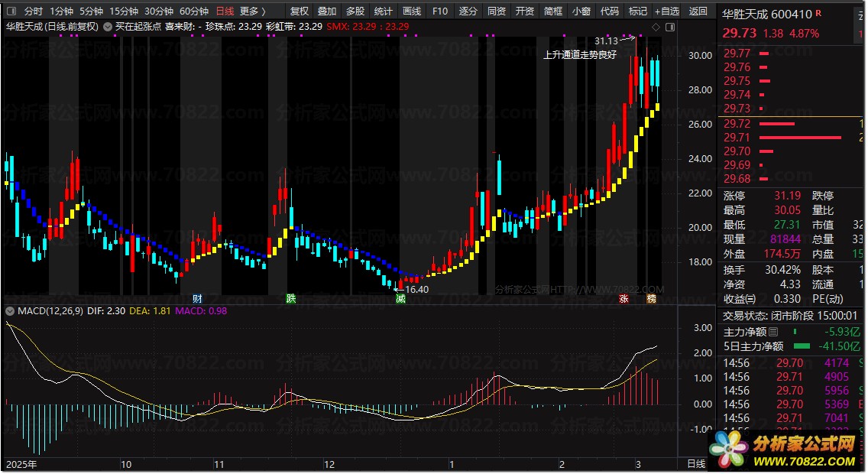
Task: Click the 跌 event marker on chart
Action: point(290,298)
